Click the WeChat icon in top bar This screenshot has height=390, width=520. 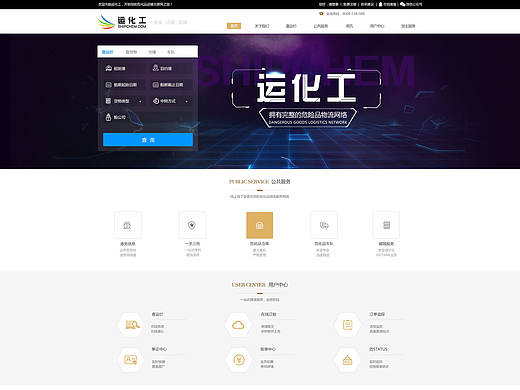[402, 4]
